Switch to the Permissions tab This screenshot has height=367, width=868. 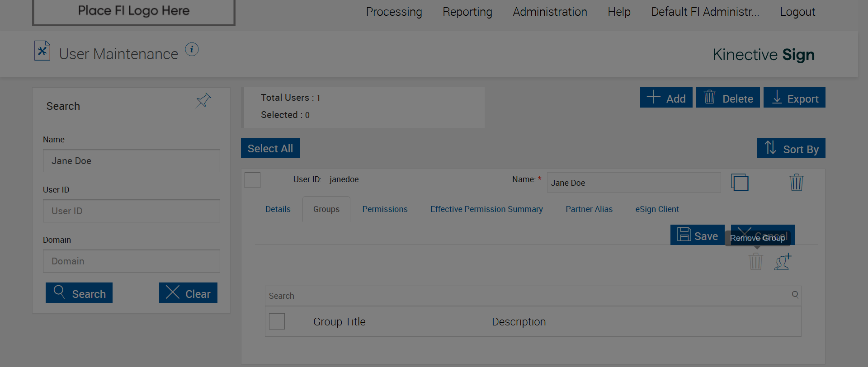(385, 209)
